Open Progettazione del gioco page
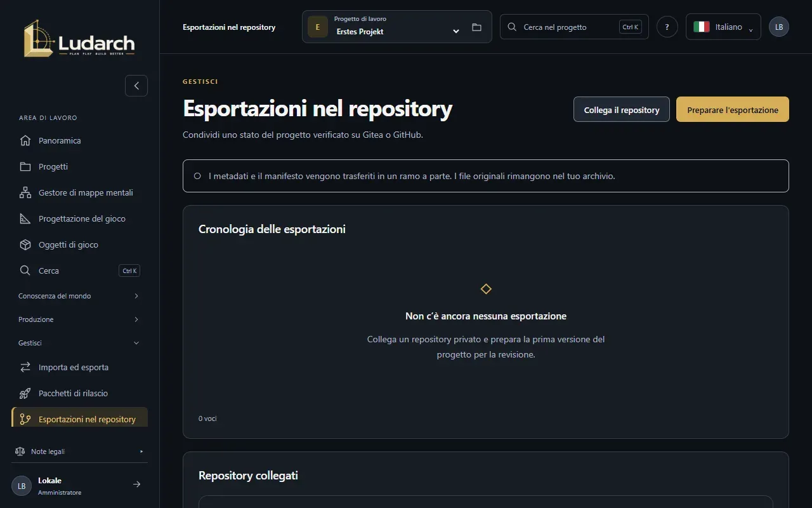This screenshot has height=508, width=812. 79,218
